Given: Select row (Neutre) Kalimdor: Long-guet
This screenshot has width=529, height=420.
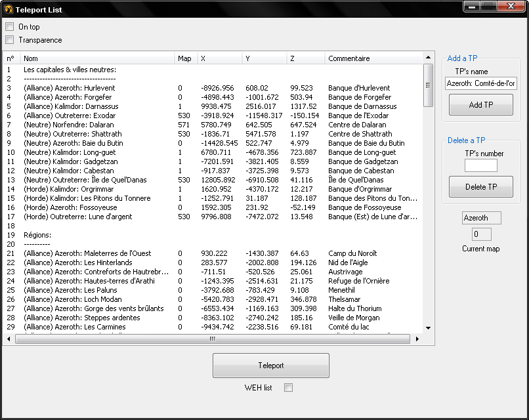Looking at the screenshot, I should 213,152.
